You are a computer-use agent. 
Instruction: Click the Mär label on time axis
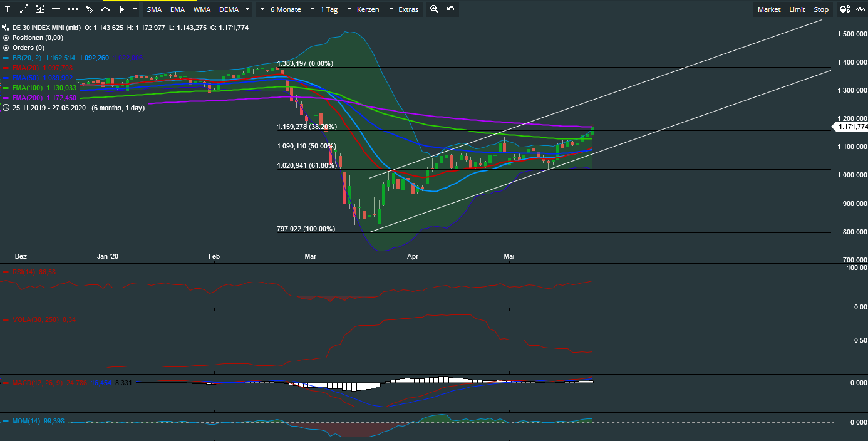click(311, 256)
